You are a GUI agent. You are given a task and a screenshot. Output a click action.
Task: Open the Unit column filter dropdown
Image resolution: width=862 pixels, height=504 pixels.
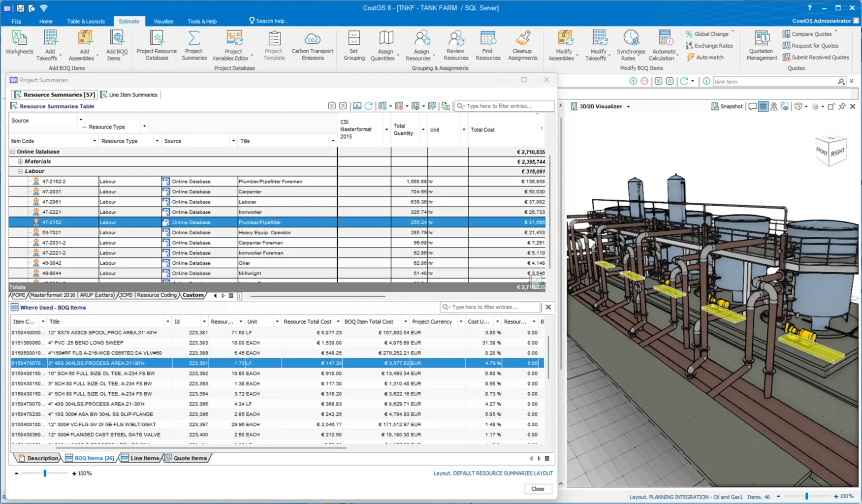click(x=464, y=130)
